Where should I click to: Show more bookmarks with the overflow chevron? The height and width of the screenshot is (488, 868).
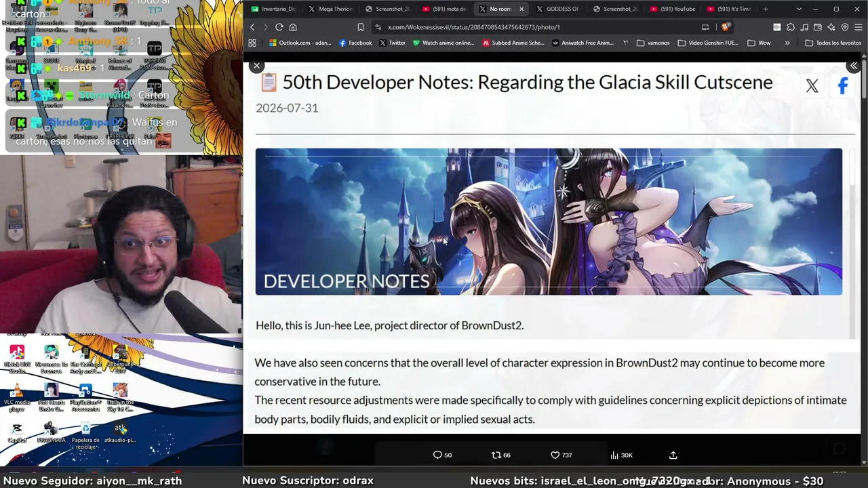(787, 43)
